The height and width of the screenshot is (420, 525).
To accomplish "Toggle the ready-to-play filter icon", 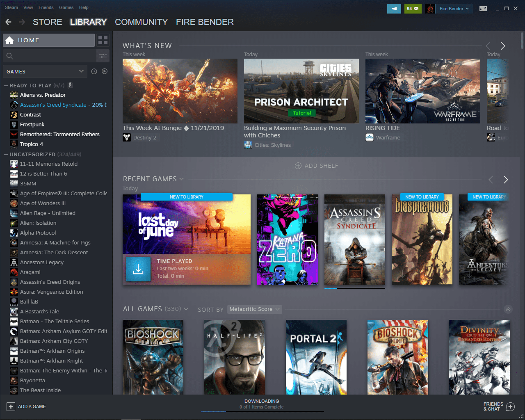I will (x=105, y=71).
